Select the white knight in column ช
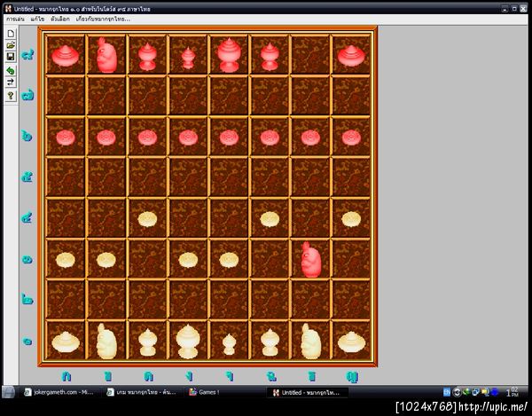 click(311, 341)
